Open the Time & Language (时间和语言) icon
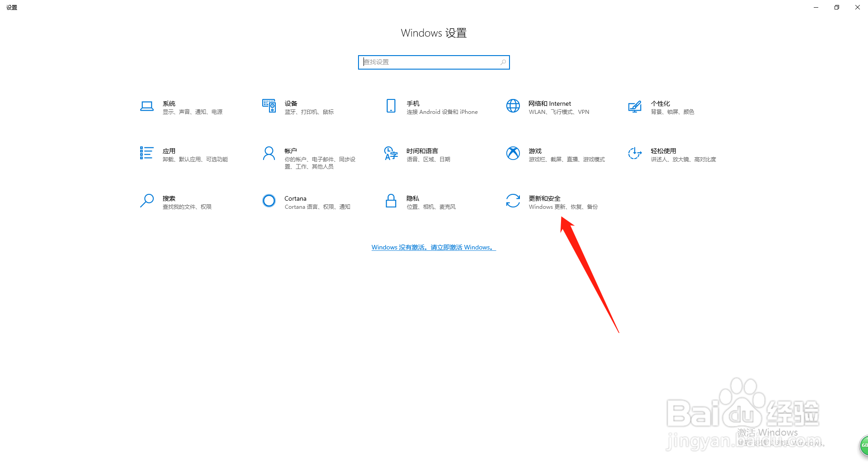 pyautogui.click(x=391, y=153)
